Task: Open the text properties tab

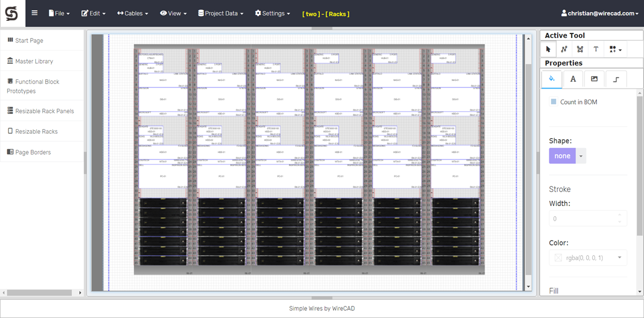Action: [x=573, y=79]
